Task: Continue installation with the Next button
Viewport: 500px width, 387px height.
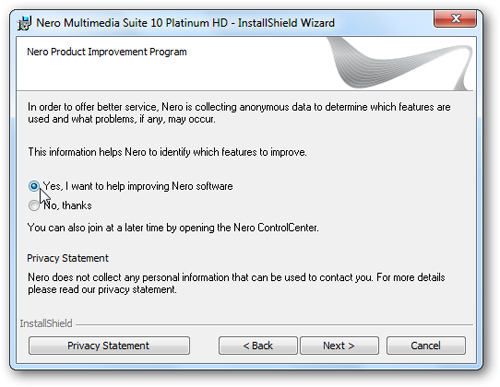Action: click(339, 345)
